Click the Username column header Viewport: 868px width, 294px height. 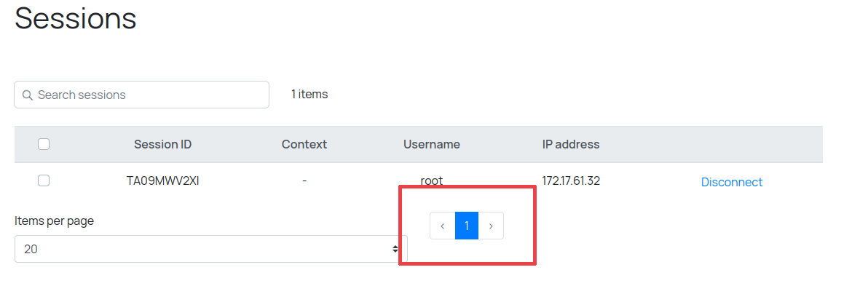click(x=432, y=144)
